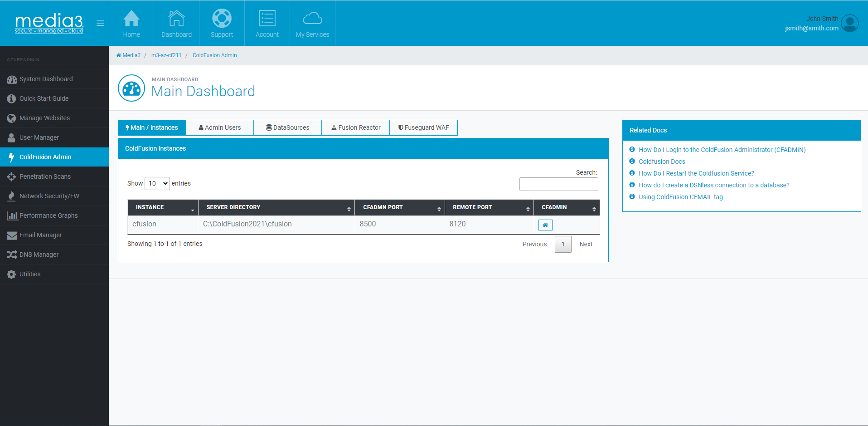868x426 pixels.
Task: Switch to Admin Users tab
Action: pyautogui.click(x=220, y=127)
